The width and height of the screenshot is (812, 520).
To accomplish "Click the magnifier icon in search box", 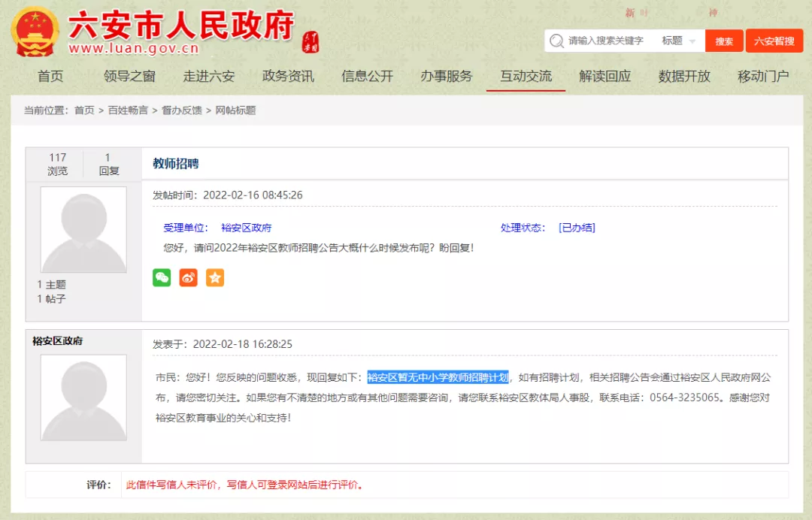I will (x=556, y=41).
